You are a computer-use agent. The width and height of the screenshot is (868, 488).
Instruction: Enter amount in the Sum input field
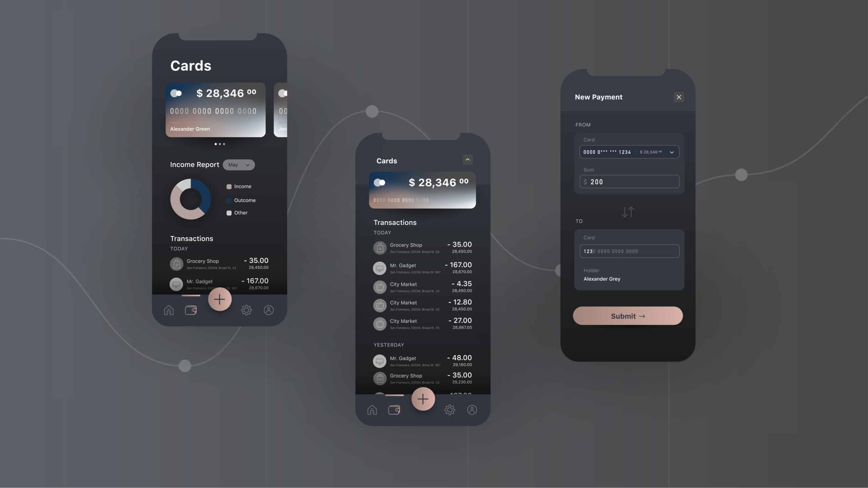point(629,182)
